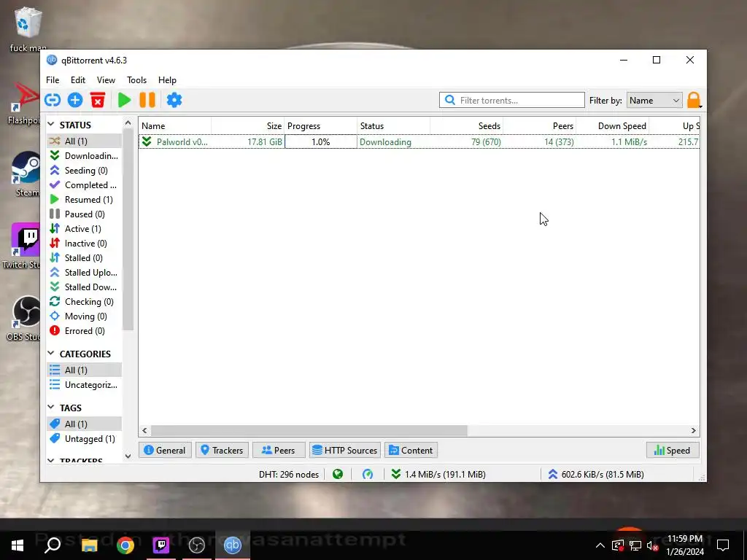Image resolution: width=747 pixels, height=560 pixels.
Task: Collapse the TAGS section
Action: 51,408
